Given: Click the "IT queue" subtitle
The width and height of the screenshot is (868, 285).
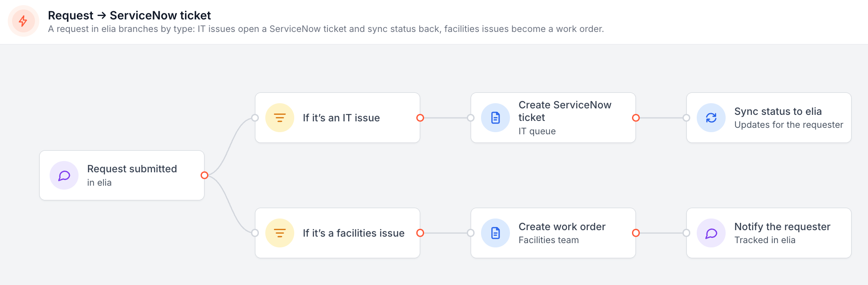Looking at the screenshot, I should 537,131.
